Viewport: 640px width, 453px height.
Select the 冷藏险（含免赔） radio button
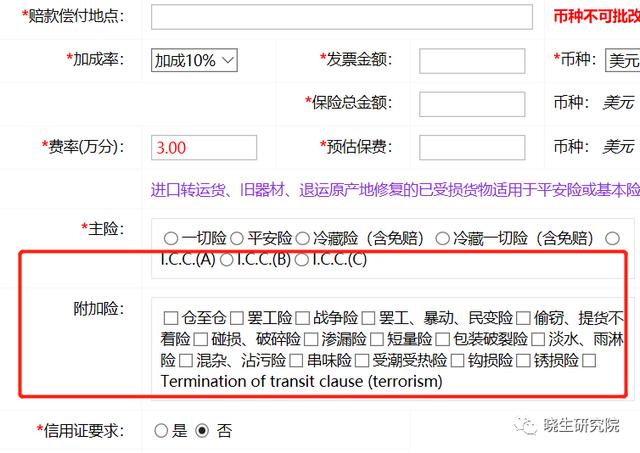click(x=302, y=238)
